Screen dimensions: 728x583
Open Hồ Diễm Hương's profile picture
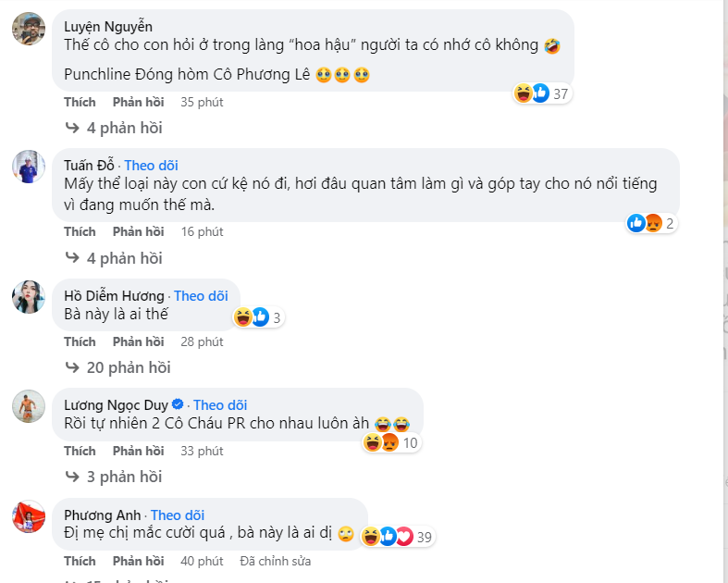click(x=29, y=297)
